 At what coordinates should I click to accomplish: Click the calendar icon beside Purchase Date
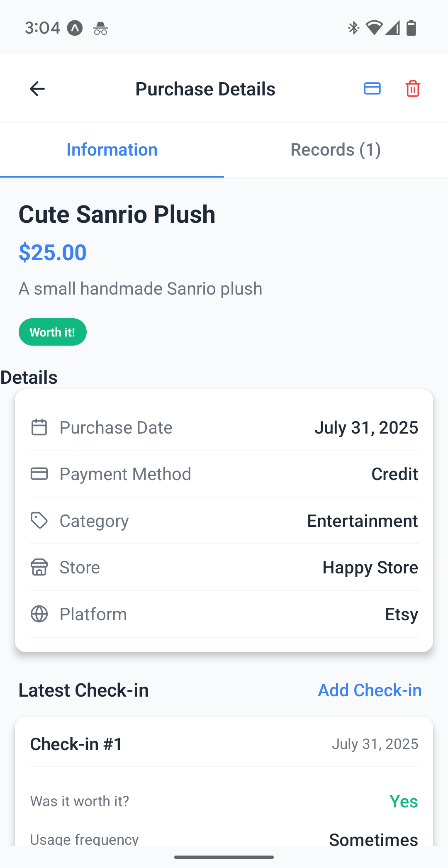click(x=39, y=427)
